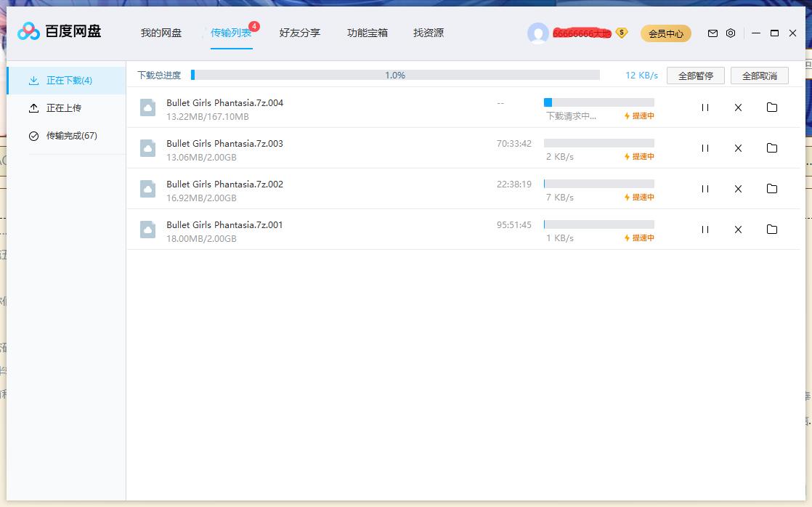Click file name Bullet Girls Phantasia.7z.003
The height and width of the screenshot is (507, 812).
point(224,143)
